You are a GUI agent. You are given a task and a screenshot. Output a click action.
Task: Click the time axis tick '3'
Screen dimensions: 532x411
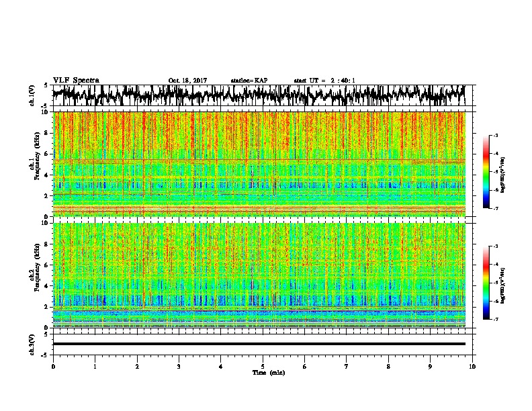[179, 367]
